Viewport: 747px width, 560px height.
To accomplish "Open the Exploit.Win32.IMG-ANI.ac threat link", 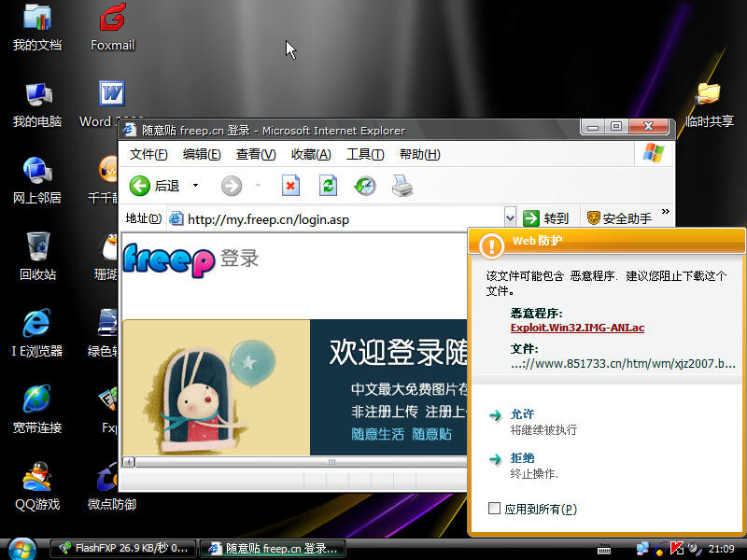I will (577, 328).
